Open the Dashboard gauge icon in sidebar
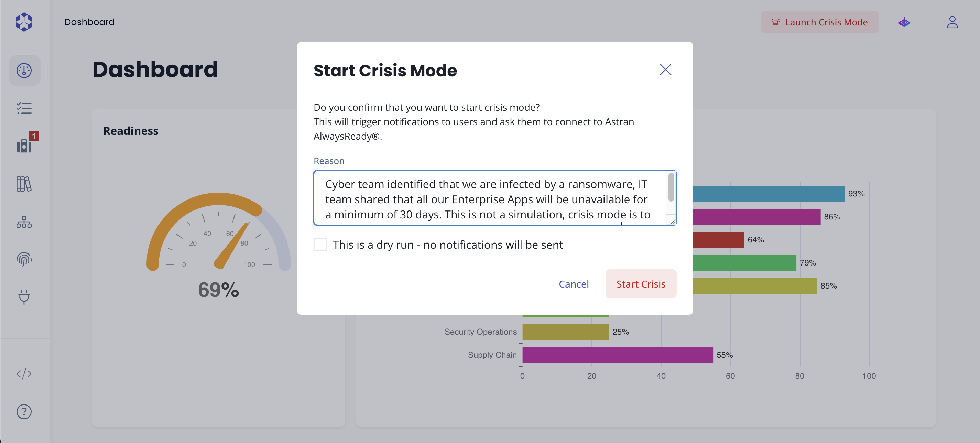Image resolution: width=980 pixels, height=443 pixels. [x=24, y=70]
